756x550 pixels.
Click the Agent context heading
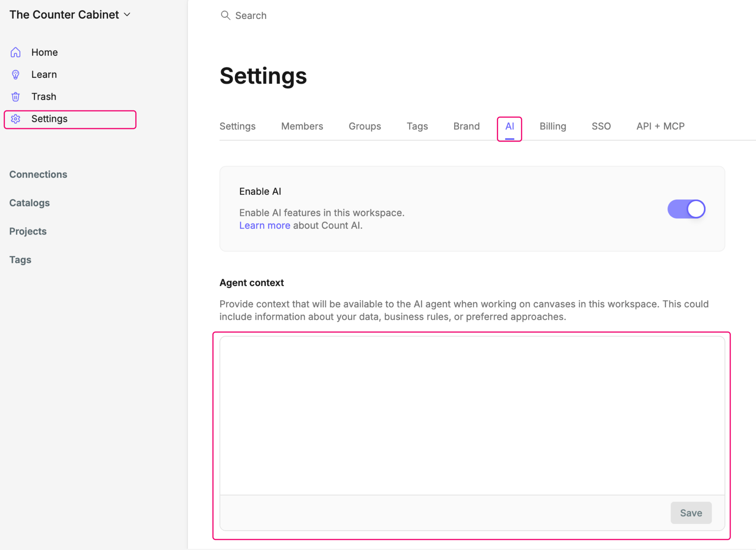[x=252, y=283]
